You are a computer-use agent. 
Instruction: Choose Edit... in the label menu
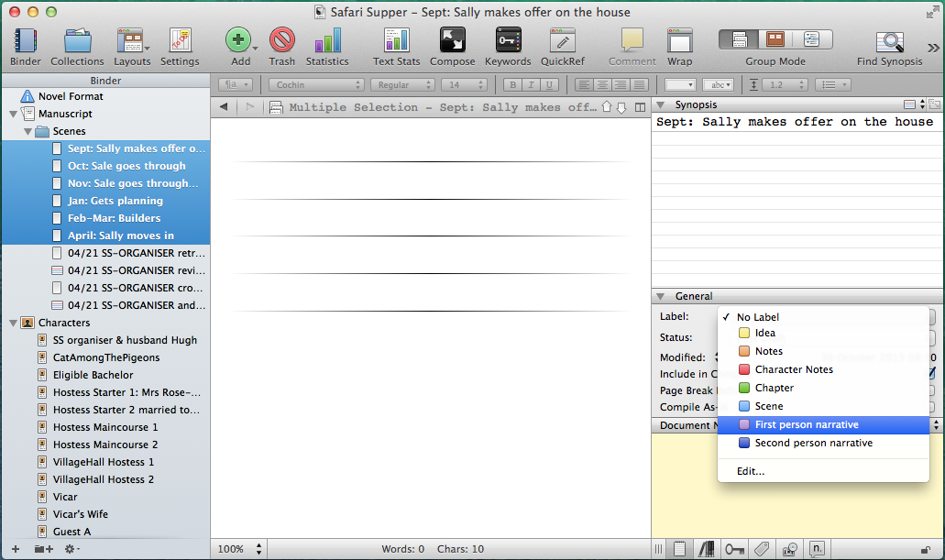823,471
